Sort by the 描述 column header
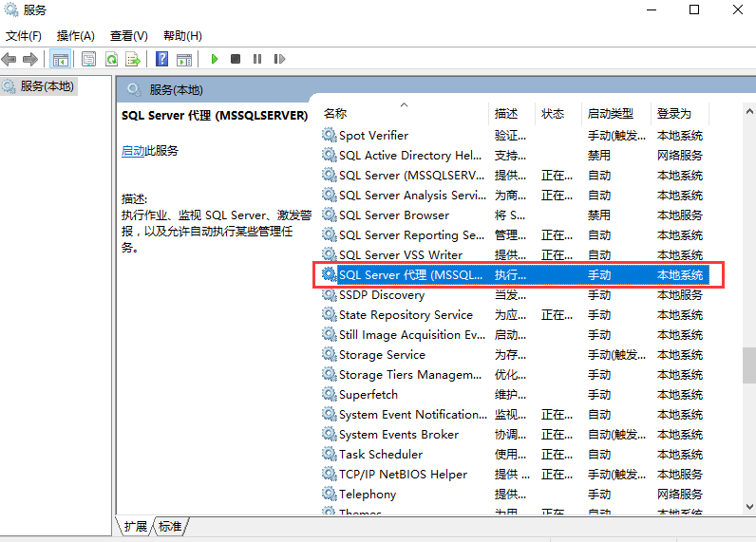 (512, 114)
